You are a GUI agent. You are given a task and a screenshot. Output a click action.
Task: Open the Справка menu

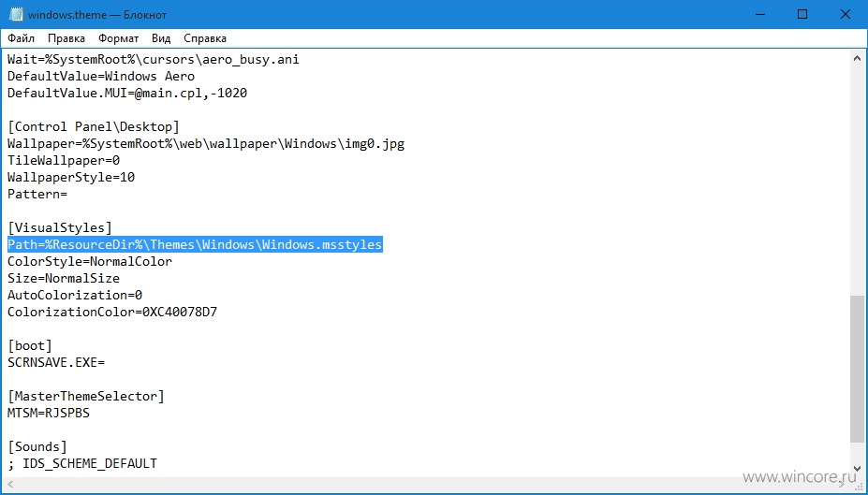tap(205, 38)
